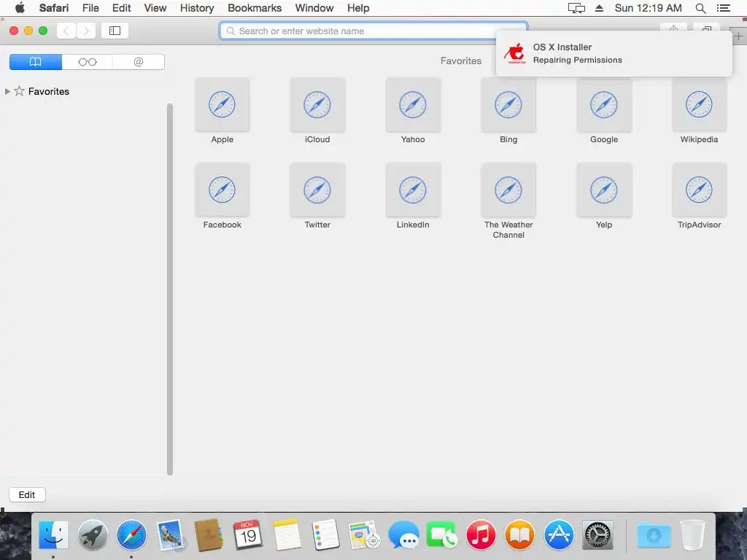747x560 pixels.
Task: Open Messages from the Dock
Action: [403, 534]
